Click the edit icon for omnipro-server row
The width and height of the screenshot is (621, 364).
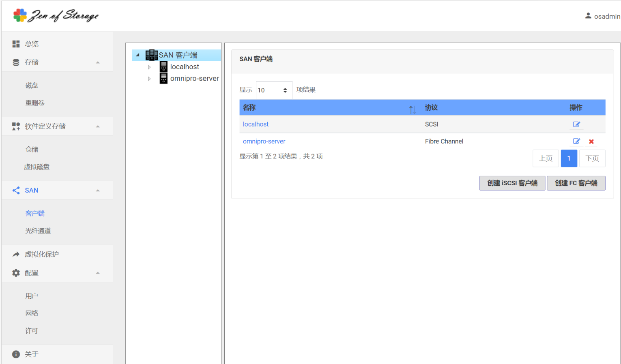pyautogui.click(x=576, y=141)
